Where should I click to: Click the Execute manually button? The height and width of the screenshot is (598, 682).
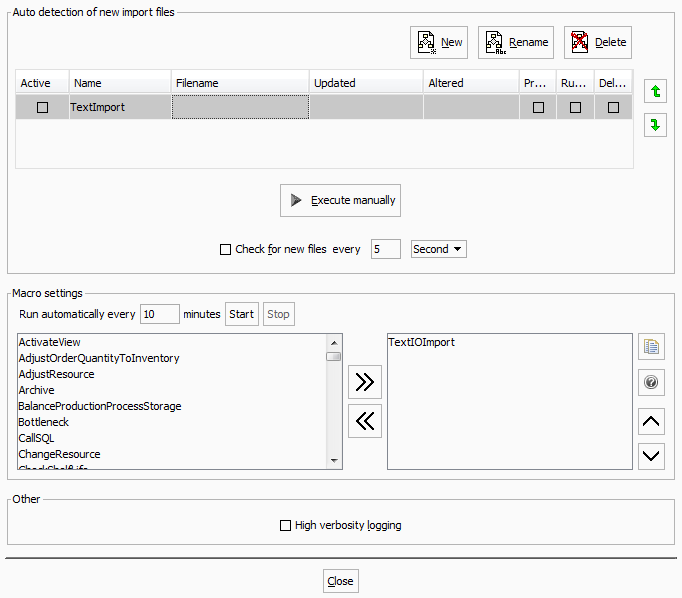point(341,200)
